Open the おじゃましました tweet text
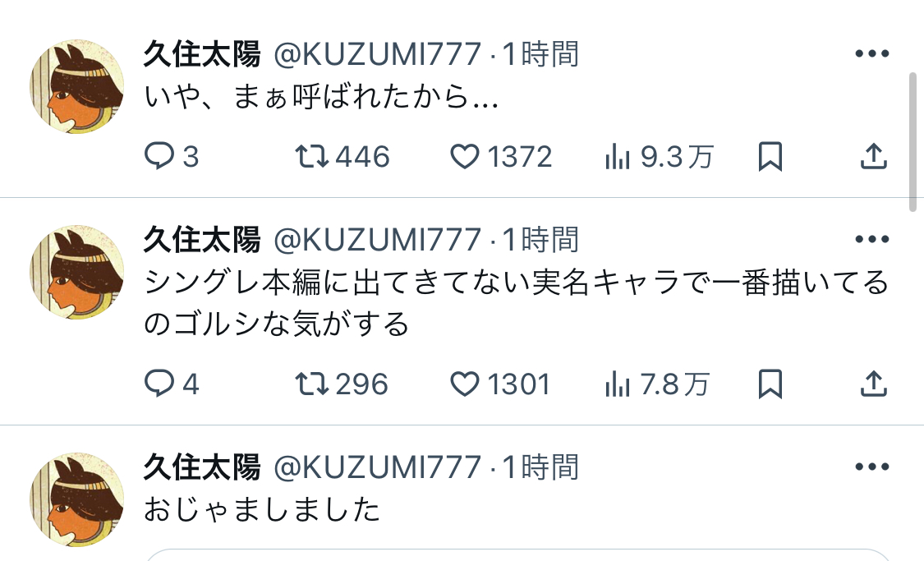 (x=262, y=510)
